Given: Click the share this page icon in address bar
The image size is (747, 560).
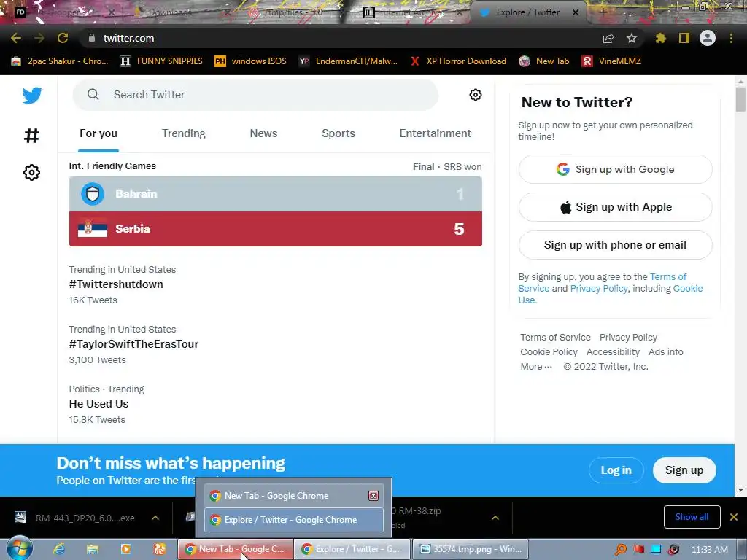Looking at the screenshot, I should pyautogui.click(x=608, y=38).
